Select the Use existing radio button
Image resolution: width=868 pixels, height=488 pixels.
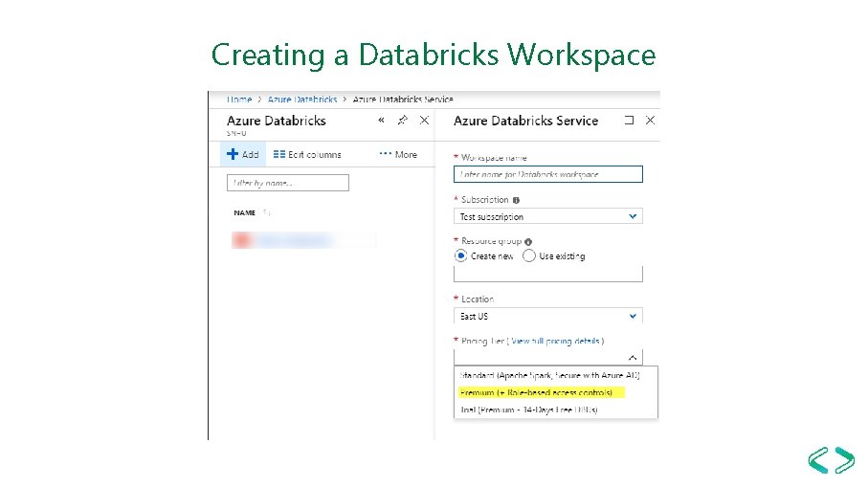tap(529, 255)
